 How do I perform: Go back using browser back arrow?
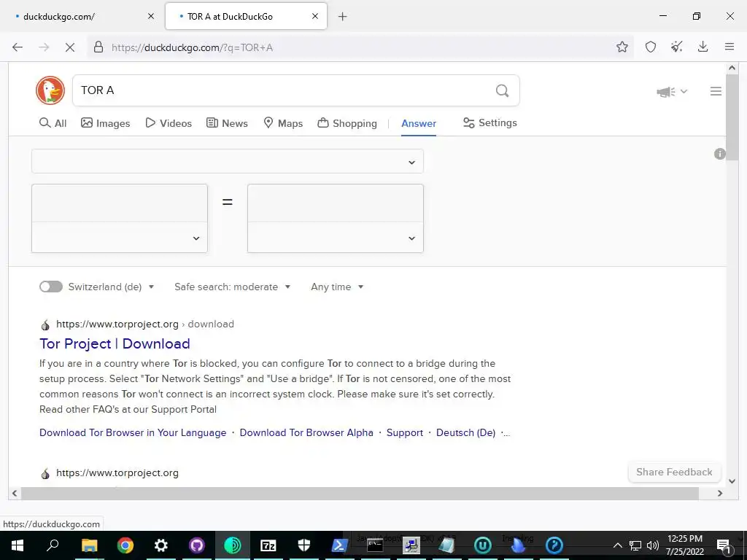18,47
